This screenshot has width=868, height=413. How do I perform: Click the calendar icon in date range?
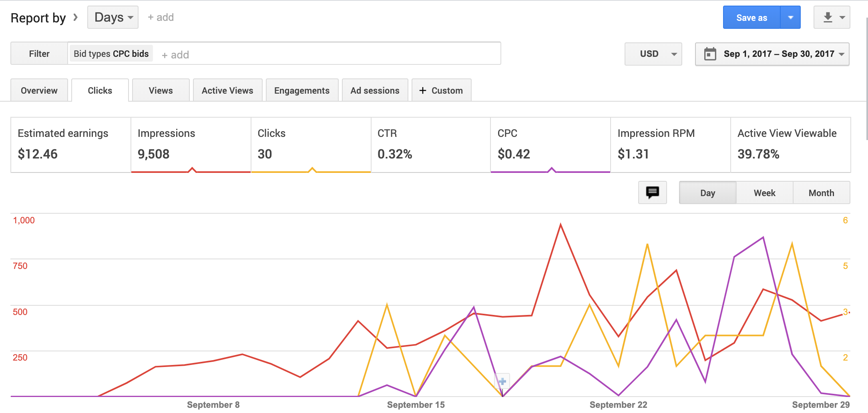(x=710, y=54)
